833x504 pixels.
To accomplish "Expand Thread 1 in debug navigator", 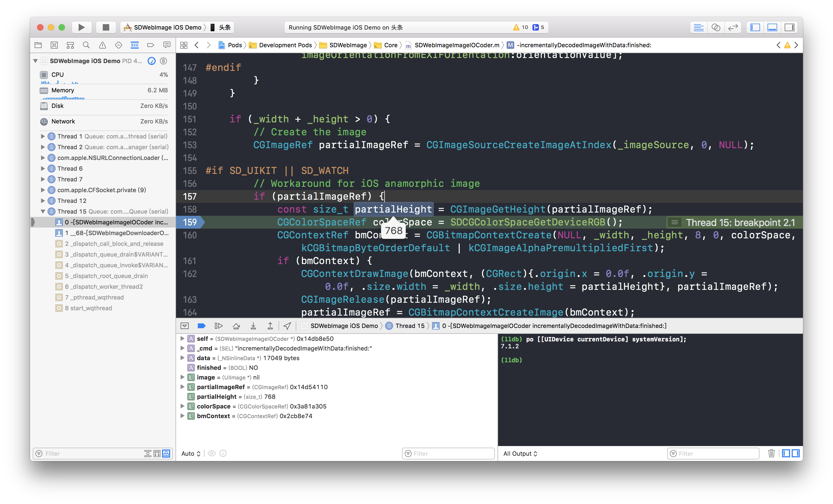I will (43, 136).
